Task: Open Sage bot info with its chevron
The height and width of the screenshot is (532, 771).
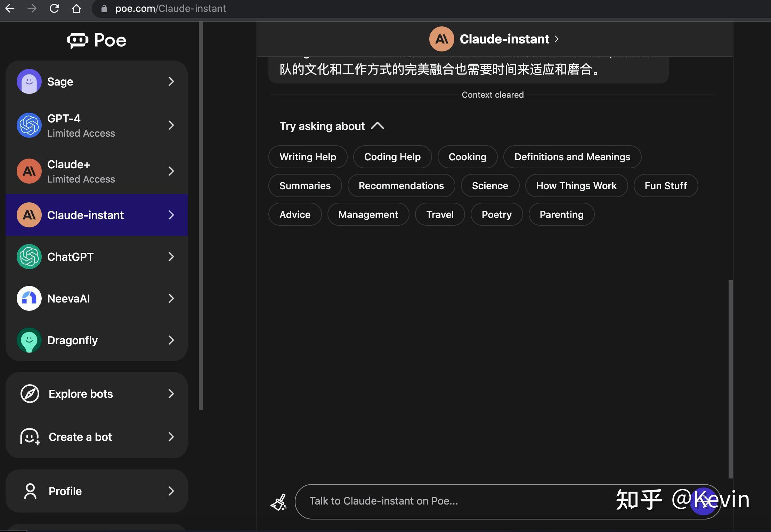Action: pyautogui.click(x=171, y=81)
